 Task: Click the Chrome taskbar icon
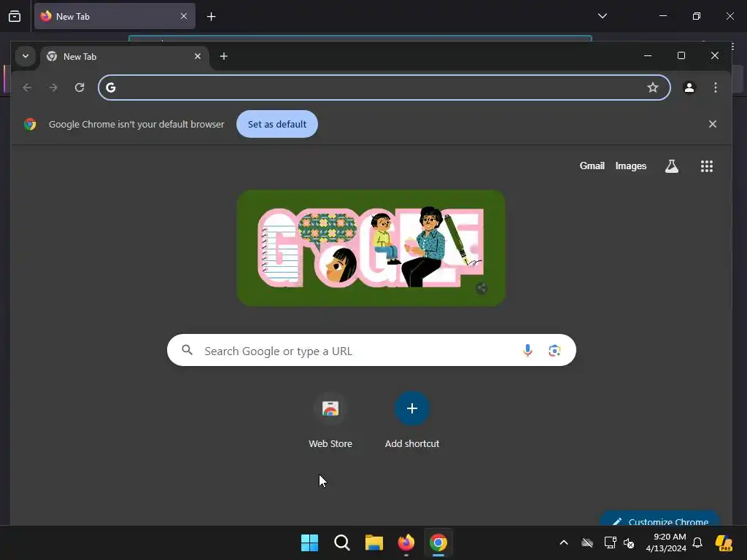pyautogui.click(x=438, y=542)
